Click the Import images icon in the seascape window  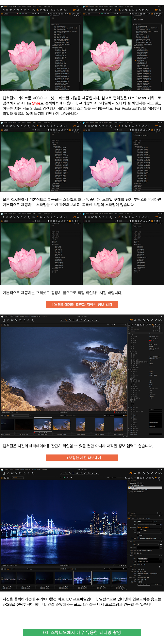pyautogui.click(x=4, y=320)
